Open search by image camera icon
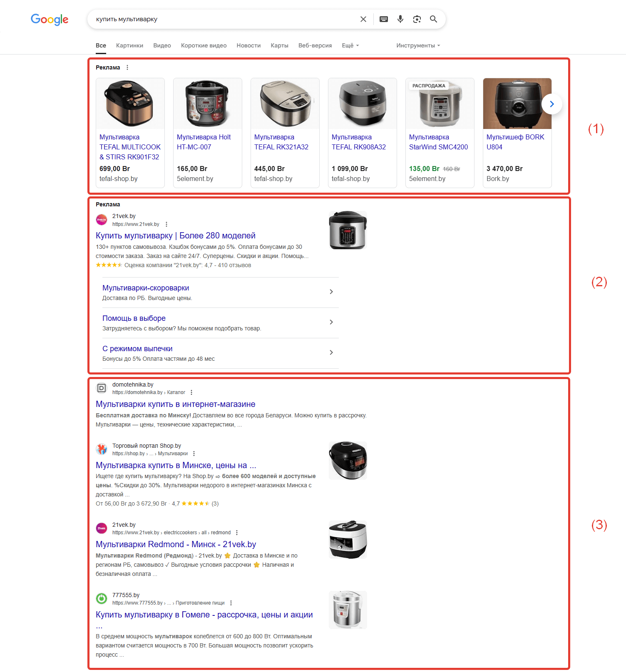This screenshot has height=672, width=626. (417, 19)
